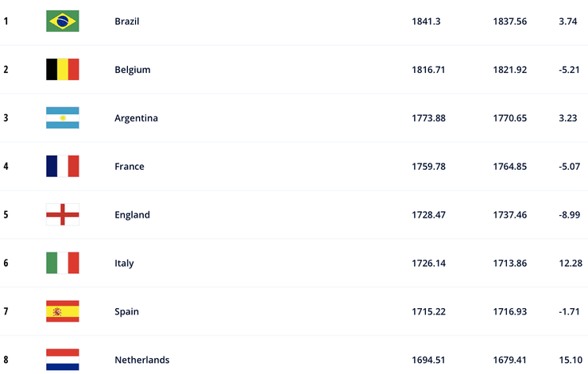588x374 pixels.
Task: Open the Belgium team link
Action: pos(132,70)
